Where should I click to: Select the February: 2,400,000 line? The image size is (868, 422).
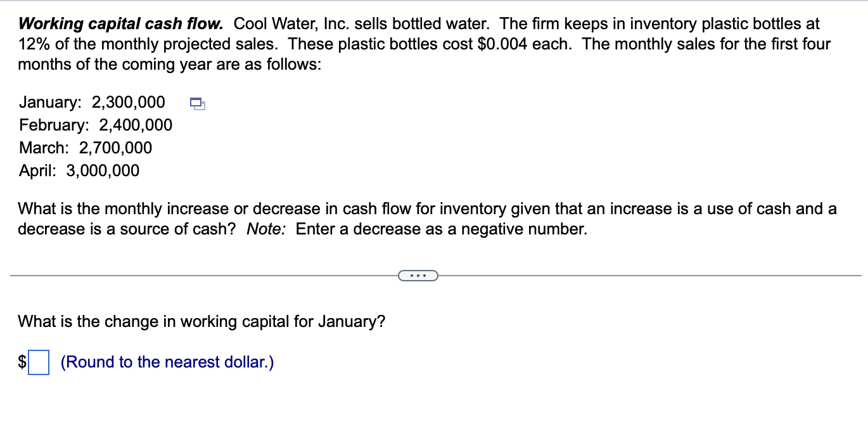pos(96,125)
